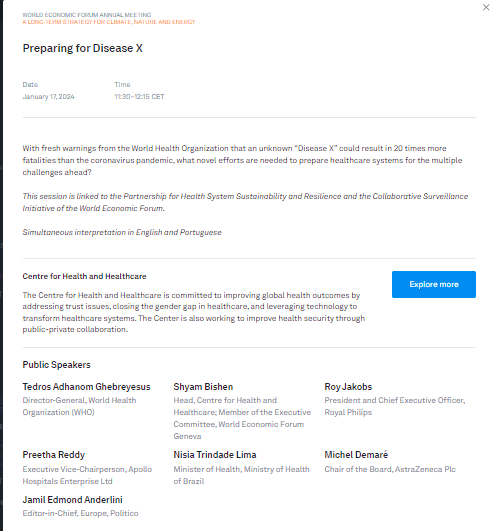Image resolution: width=496 pixels, height=531 pixels.
Task: Click the Partnership for Health System Sustainability text
Action: 205,196
